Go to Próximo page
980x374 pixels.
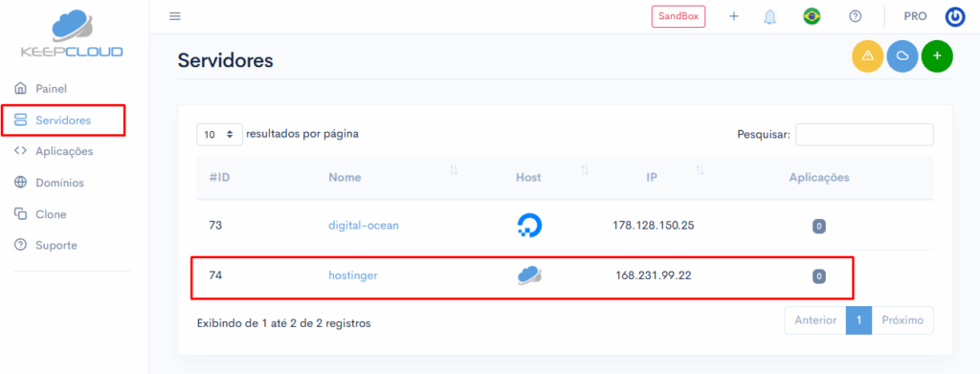point(902,320)
